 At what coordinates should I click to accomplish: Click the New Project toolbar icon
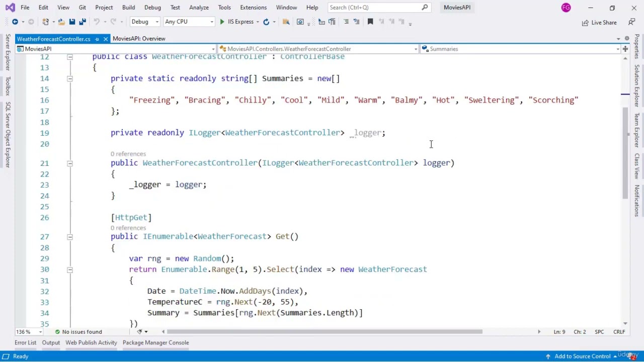(45, 22)
